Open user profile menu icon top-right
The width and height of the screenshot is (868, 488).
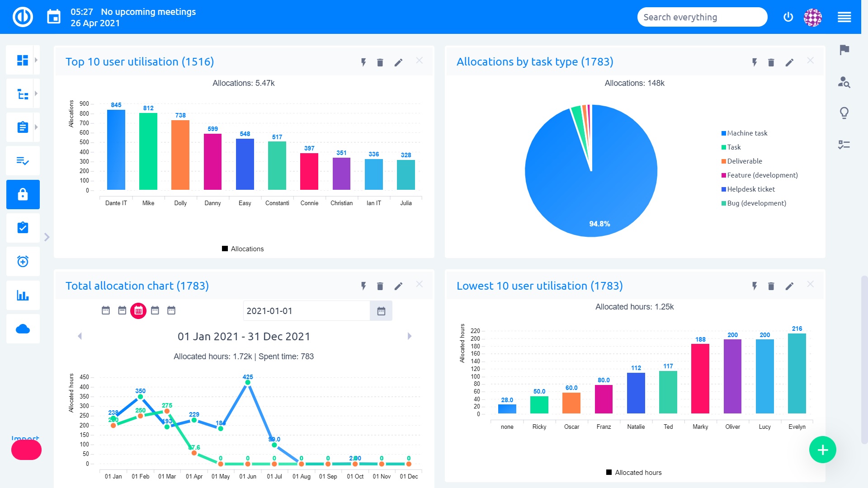pyautogui.click(x=813, y=17)
